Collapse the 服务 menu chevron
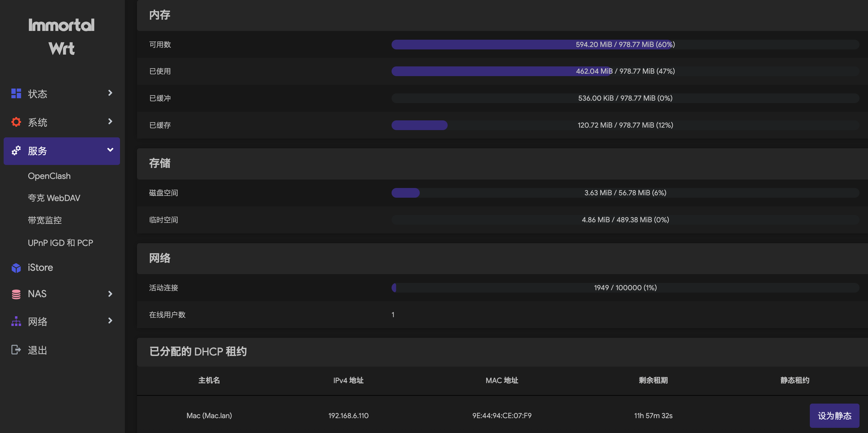Screen dimensions: 868x433 tap(110, 150)
